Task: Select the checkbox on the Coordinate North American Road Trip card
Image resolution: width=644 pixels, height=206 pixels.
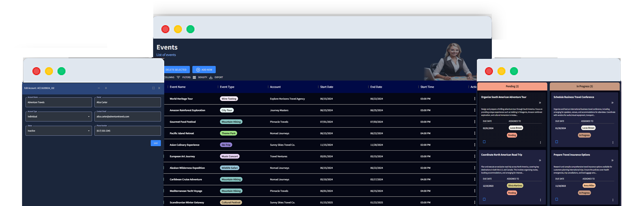Action: pyautogui.click(x=484, y=199)
